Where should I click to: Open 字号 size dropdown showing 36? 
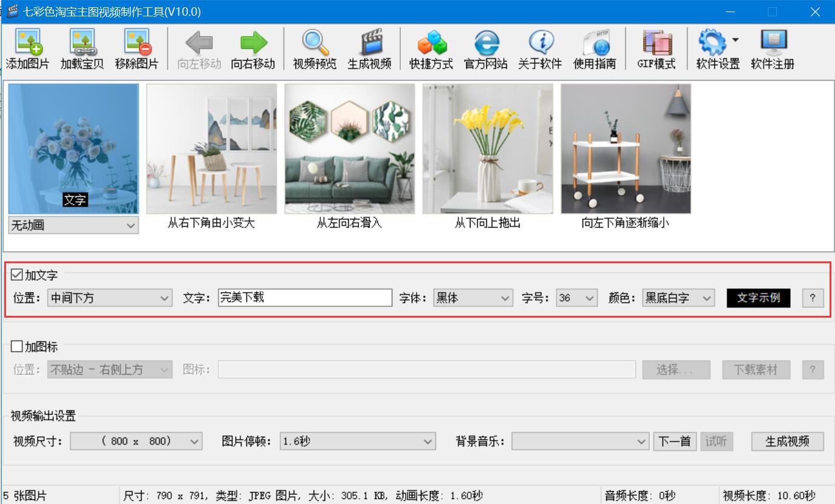[577, 298]
